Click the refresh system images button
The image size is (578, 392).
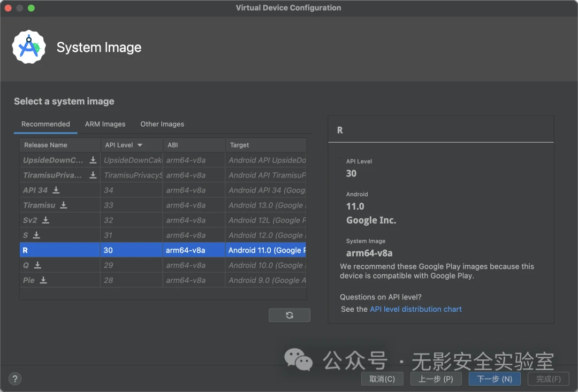[x=290, y=315]
